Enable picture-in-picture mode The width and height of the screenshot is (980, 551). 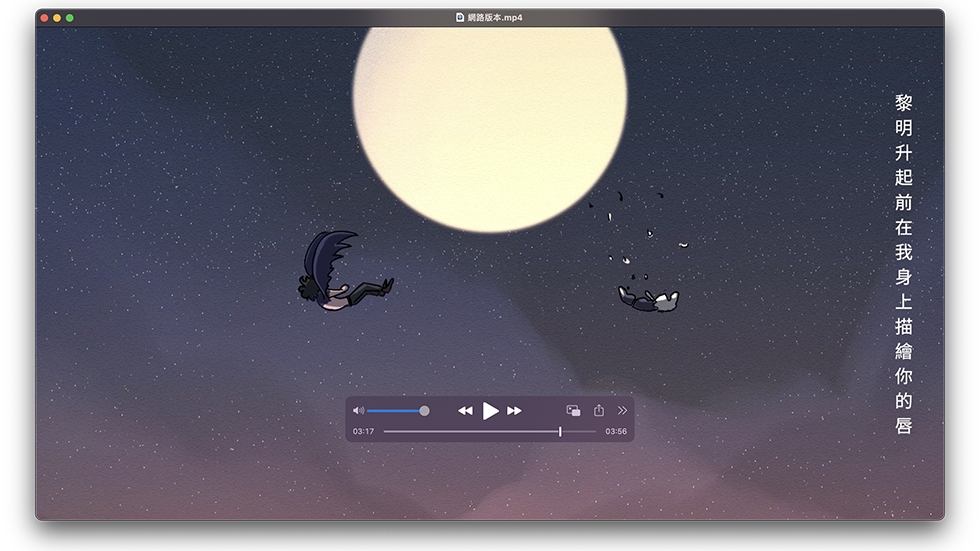pos(573,411)
